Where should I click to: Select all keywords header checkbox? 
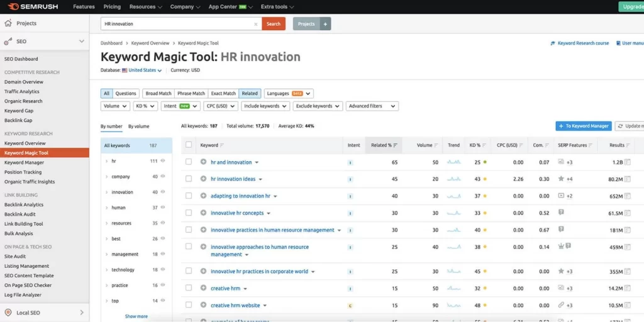(x=189, y=145)
